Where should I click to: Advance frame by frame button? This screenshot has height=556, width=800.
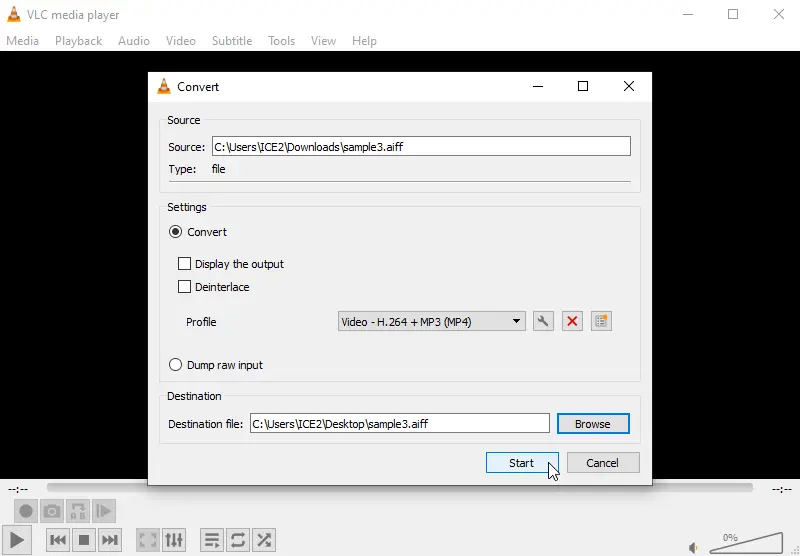coord(104,511)
